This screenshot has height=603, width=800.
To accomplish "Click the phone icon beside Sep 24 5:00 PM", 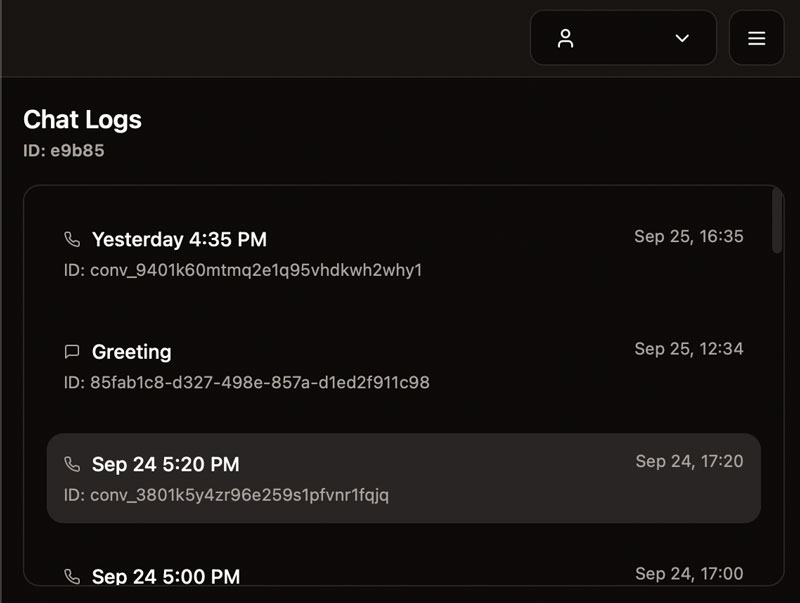I will tap(72, 576).
